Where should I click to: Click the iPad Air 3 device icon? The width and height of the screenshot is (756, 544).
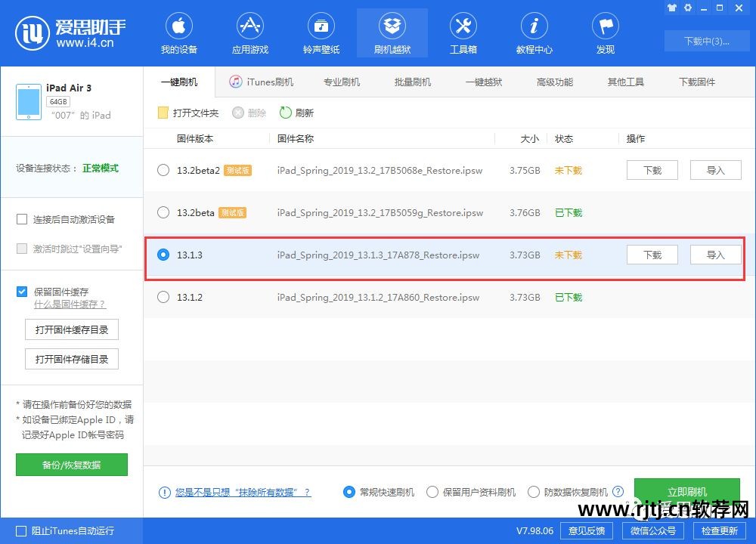[29, 102]
